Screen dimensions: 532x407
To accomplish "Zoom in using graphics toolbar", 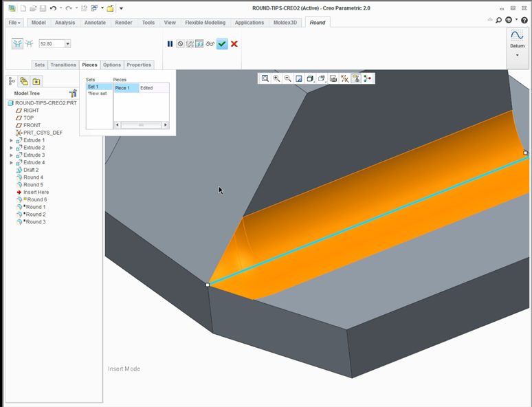I will [276, 79].
